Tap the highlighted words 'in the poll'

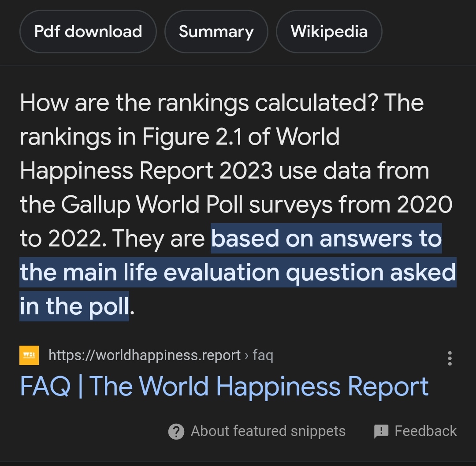point(74,306)
